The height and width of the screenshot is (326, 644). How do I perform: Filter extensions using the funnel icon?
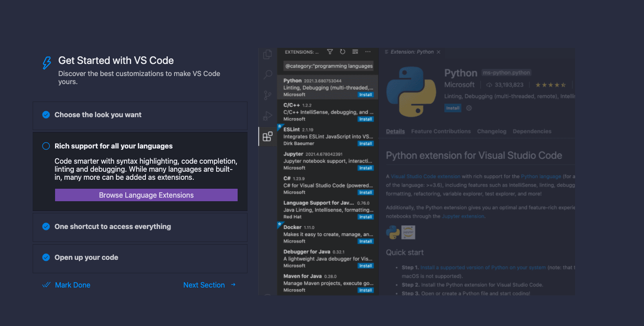coord(330,51)
